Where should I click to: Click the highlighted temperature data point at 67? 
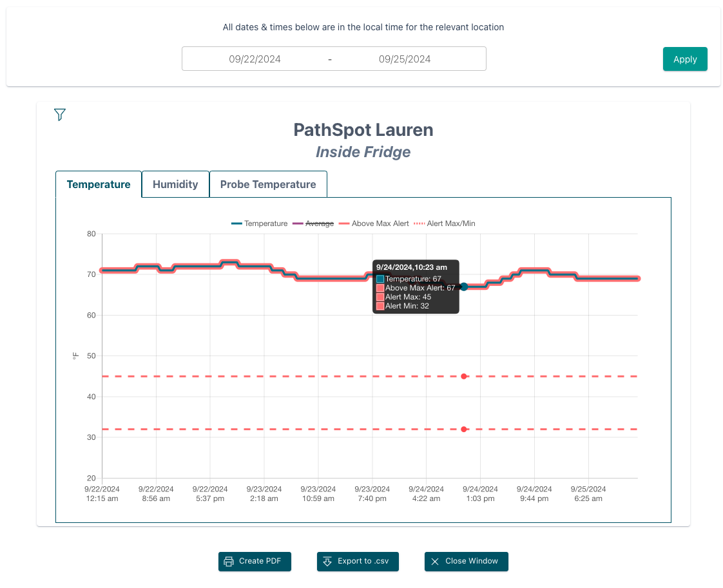(x=465, y=287)
